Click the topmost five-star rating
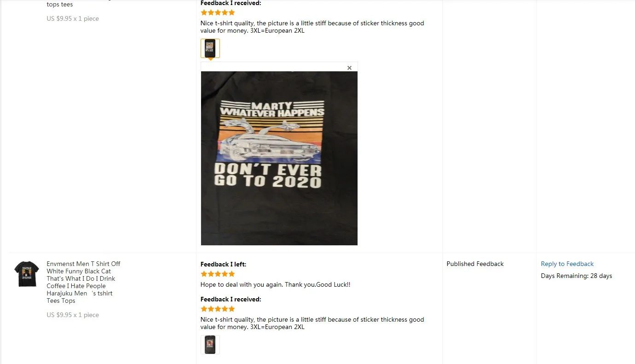The width and height of the screenshot is (635, 364). (218, 12)
